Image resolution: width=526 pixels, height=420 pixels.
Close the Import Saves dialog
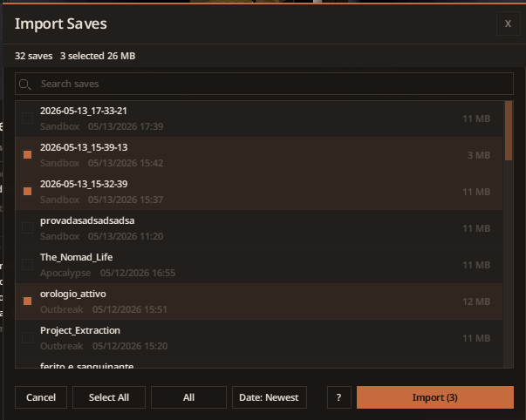(x=508, y=24)
